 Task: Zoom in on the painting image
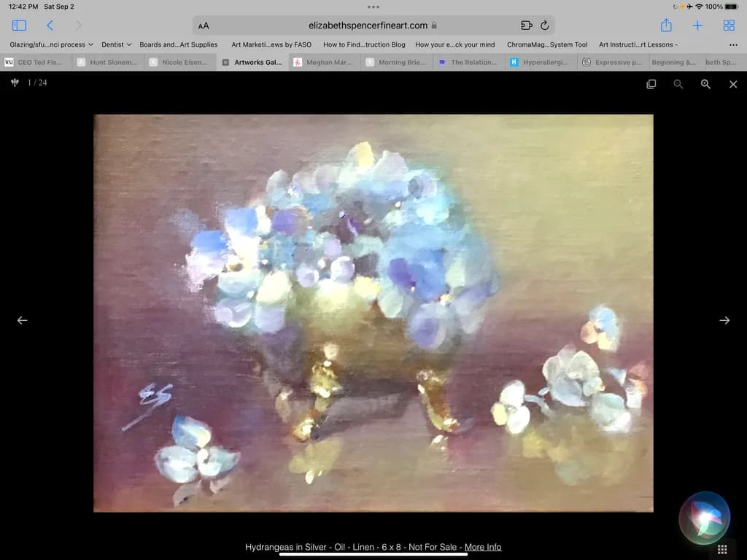coord(705,85)
